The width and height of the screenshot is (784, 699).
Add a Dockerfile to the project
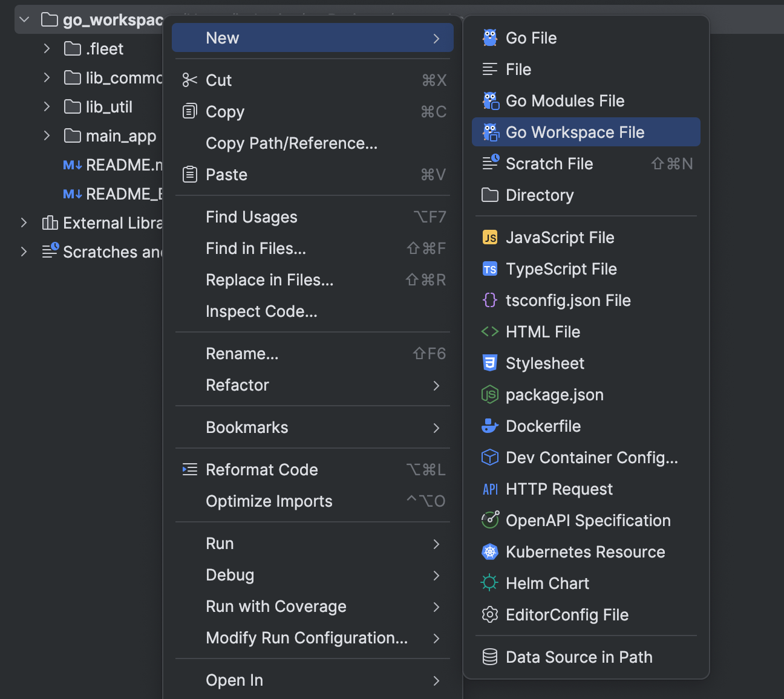coord(543,426)
